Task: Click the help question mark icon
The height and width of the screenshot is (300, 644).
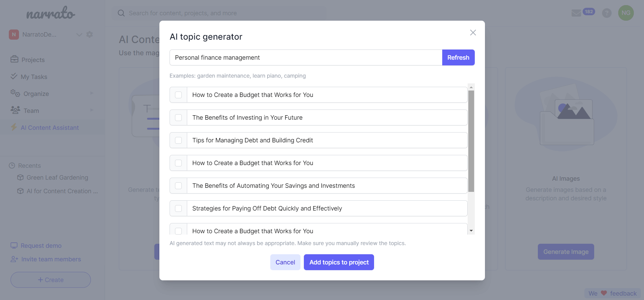Action: coord(606,13)
